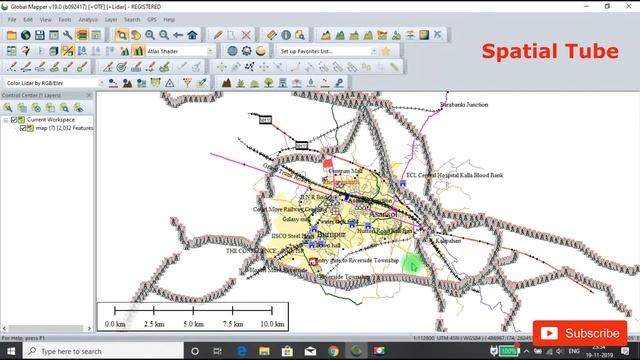Click the Current Workspace tree label
640x360 pixels.
(51, 120)
